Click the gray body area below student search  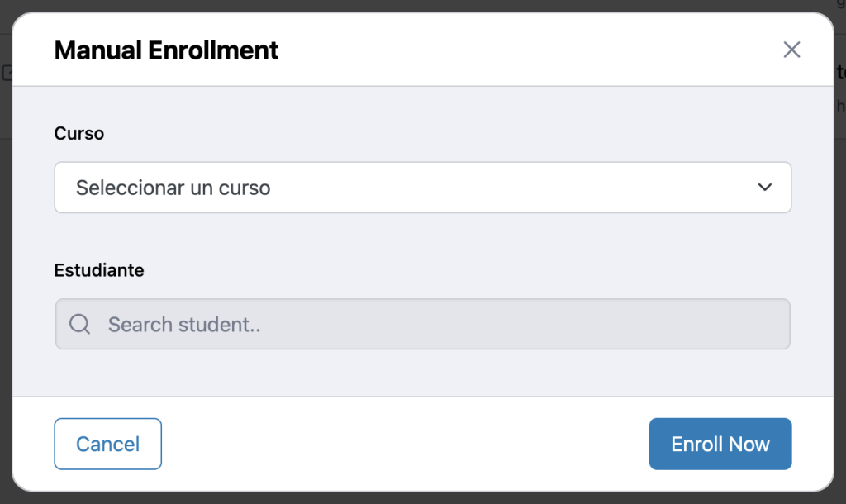[422, 373]
